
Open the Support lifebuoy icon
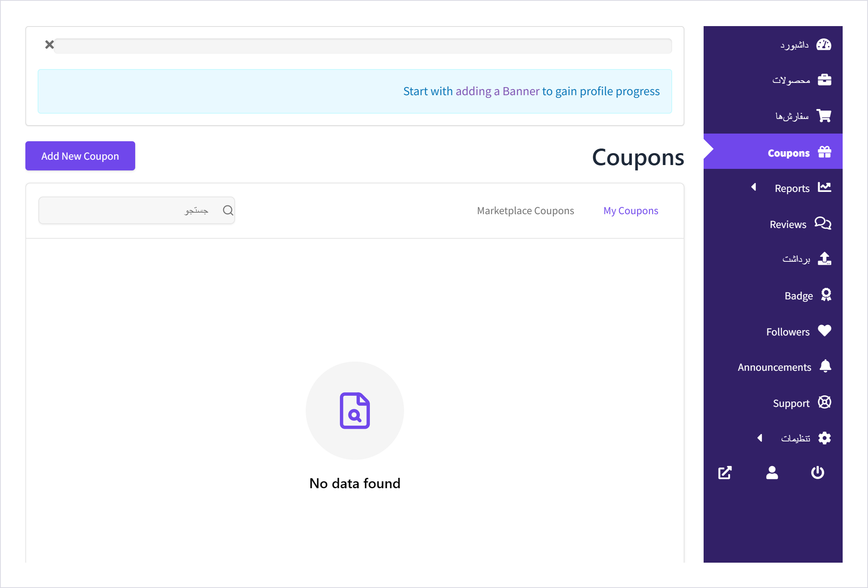pos(825,402)
